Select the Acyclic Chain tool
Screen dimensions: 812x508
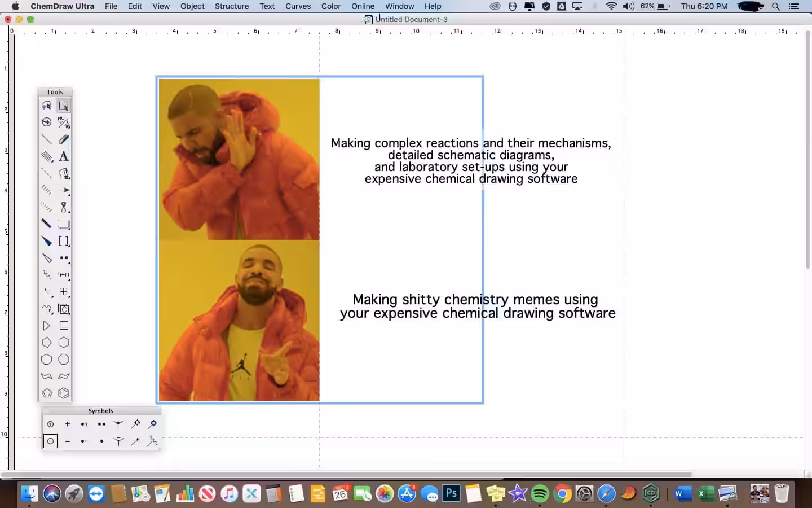coord(47,309)
